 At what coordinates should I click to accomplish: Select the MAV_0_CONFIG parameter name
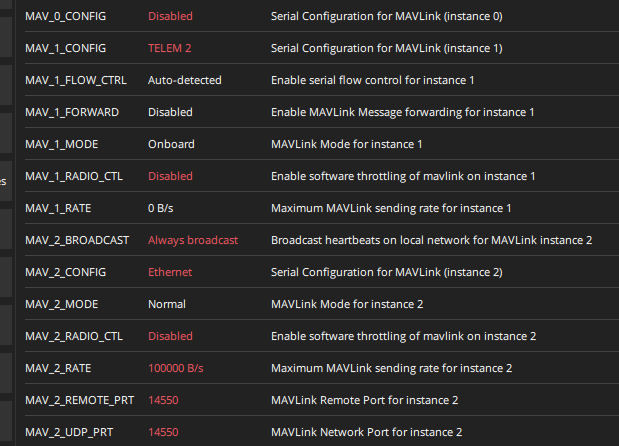[x=66, y=16]
